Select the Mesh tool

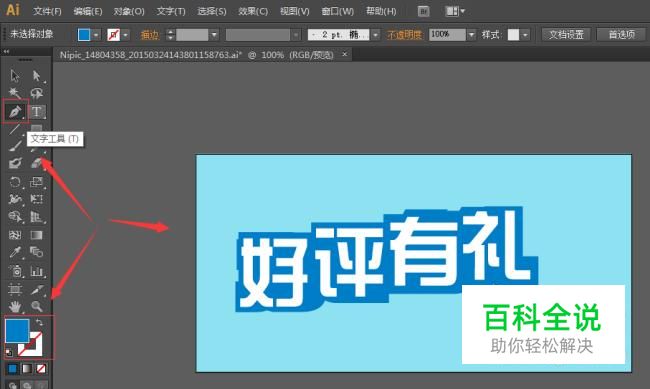tap(15, 235)
